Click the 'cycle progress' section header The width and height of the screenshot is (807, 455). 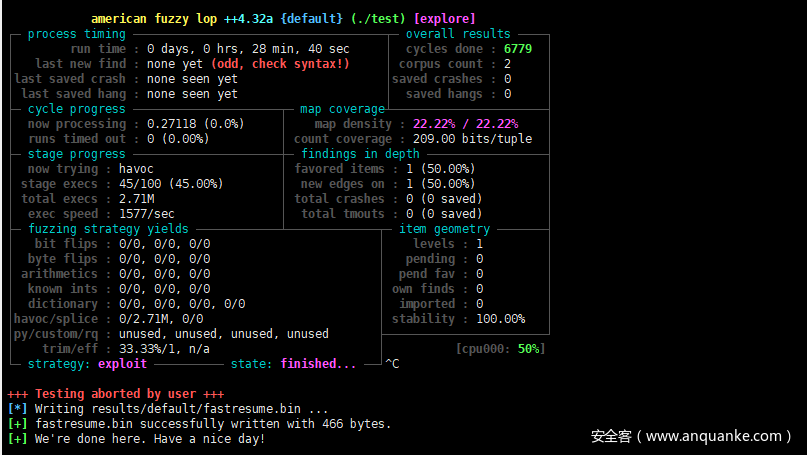tap(77, 109)
